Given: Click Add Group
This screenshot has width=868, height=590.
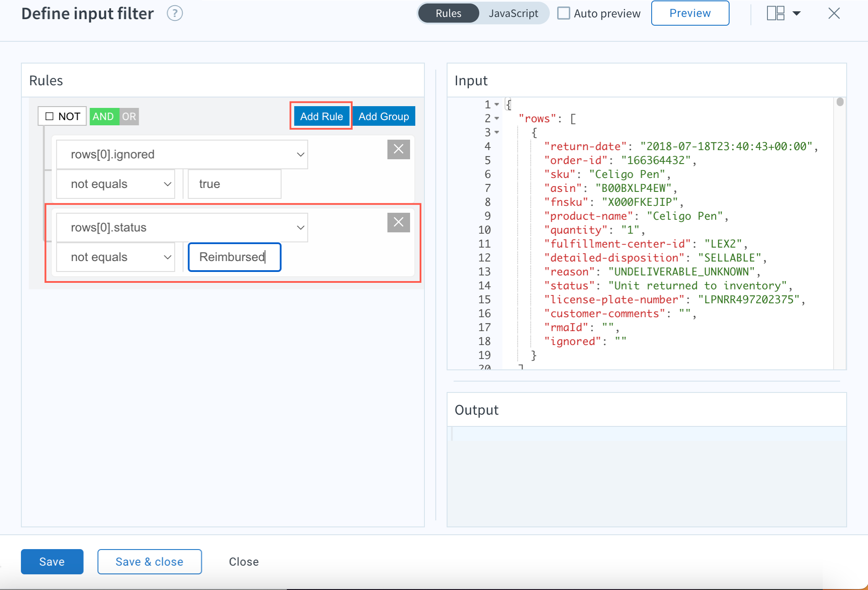Looking at the screenshot, I should click(384, 116).
